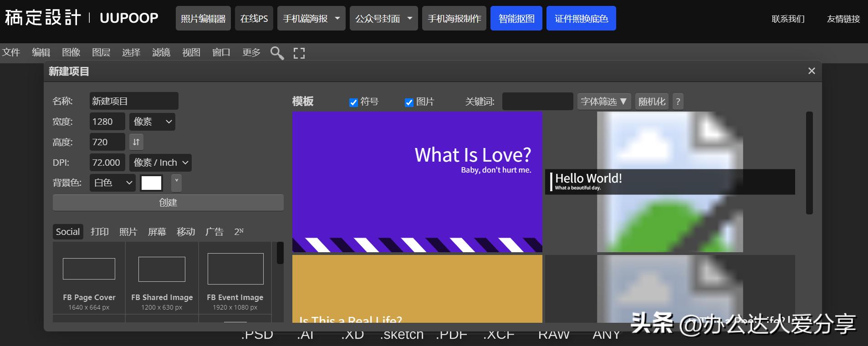868x346 pixels.
Task: Open the 像素 width unit dropdown
Action: tap(152, 122)
